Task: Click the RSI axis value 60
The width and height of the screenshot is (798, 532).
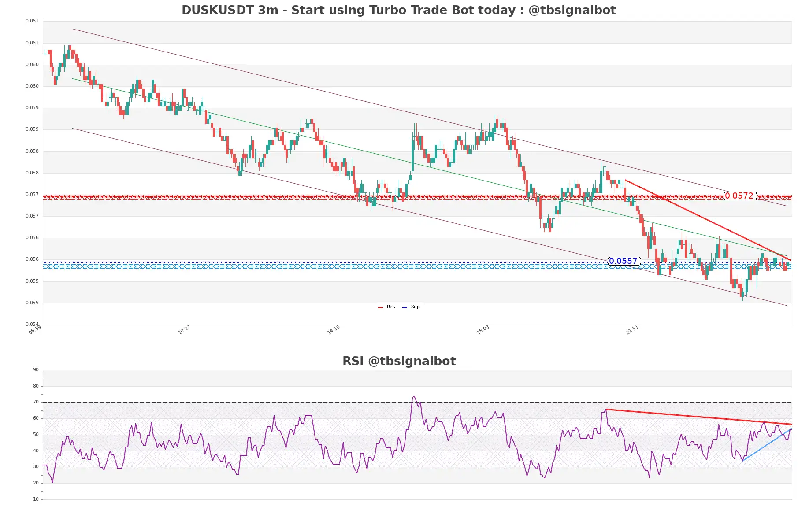Action: [36, 418]
